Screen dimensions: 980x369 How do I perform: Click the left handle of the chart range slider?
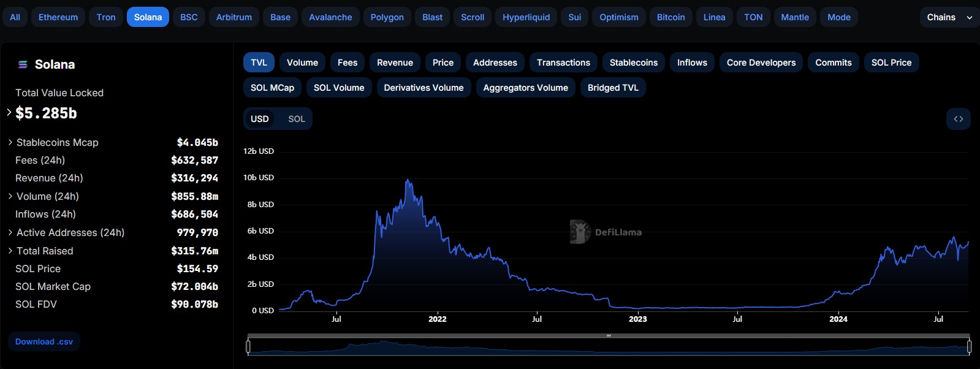click(248, 347)
